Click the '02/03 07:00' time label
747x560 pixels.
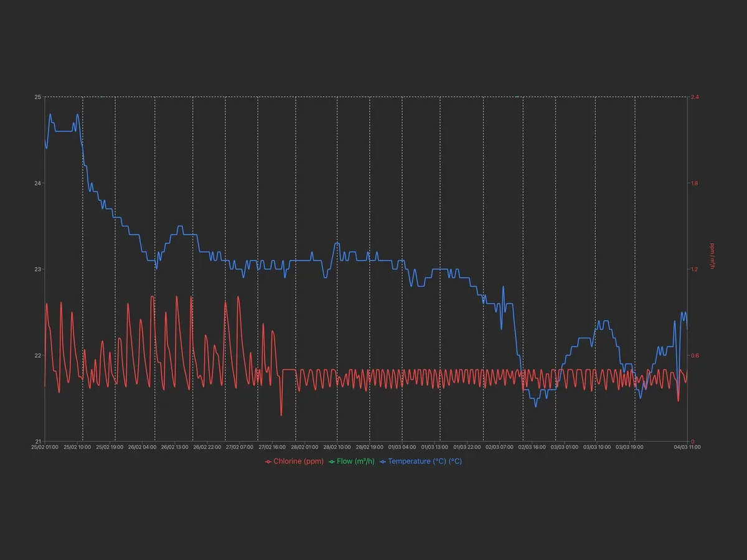[499, 447]
